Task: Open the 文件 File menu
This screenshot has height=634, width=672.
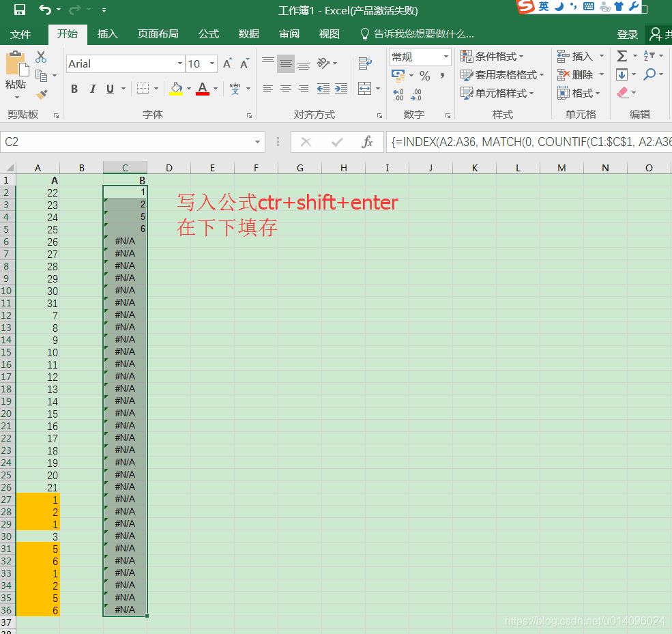Action: pos(20,34)
